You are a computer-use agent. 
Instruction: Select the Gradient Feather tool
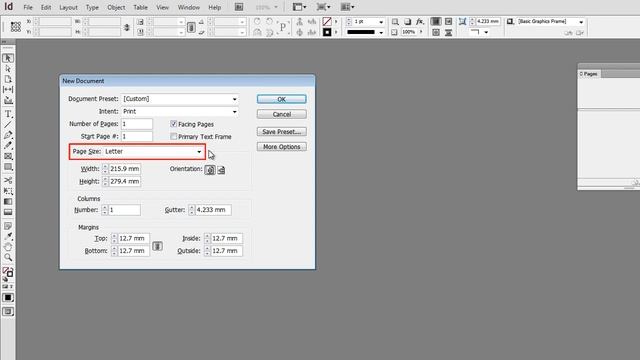point(8,212)
